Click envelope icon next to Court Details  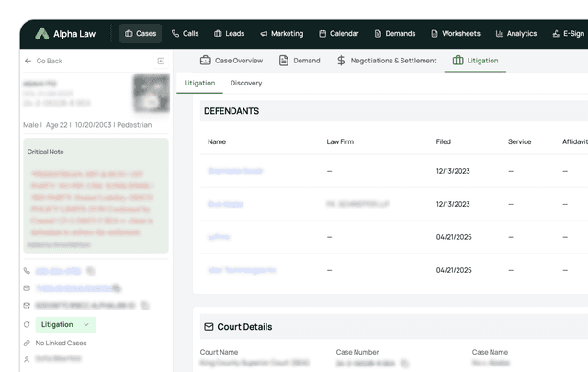click(209, 327)
